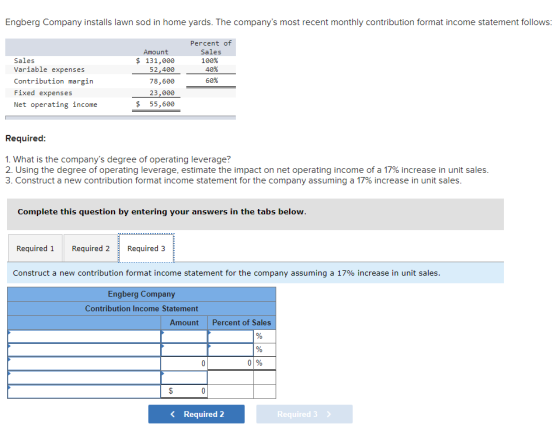Click the Required 2 back button
The height and width of the screenshot is (424, 560).
coord(196,414)
